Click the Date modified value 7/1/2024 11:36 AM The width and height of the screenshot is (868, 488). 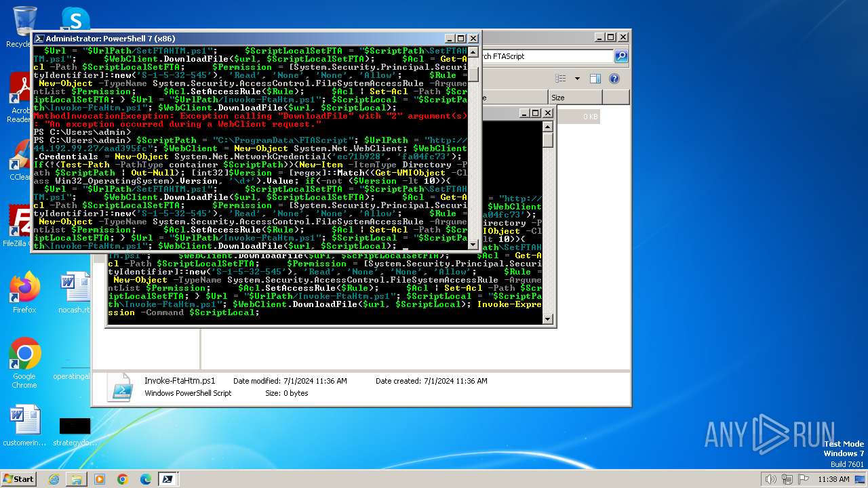tap(315, 381)
